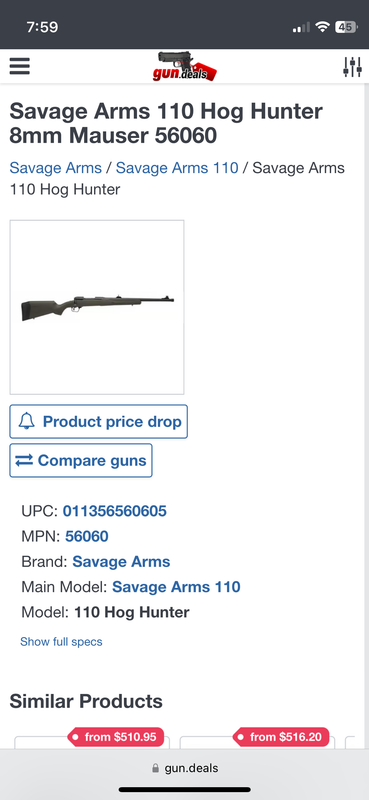This screenshot has height=800, width=369.
Task: Select Brand Savage Arms link
Action: pyautogui.click(x=121, y=562)
